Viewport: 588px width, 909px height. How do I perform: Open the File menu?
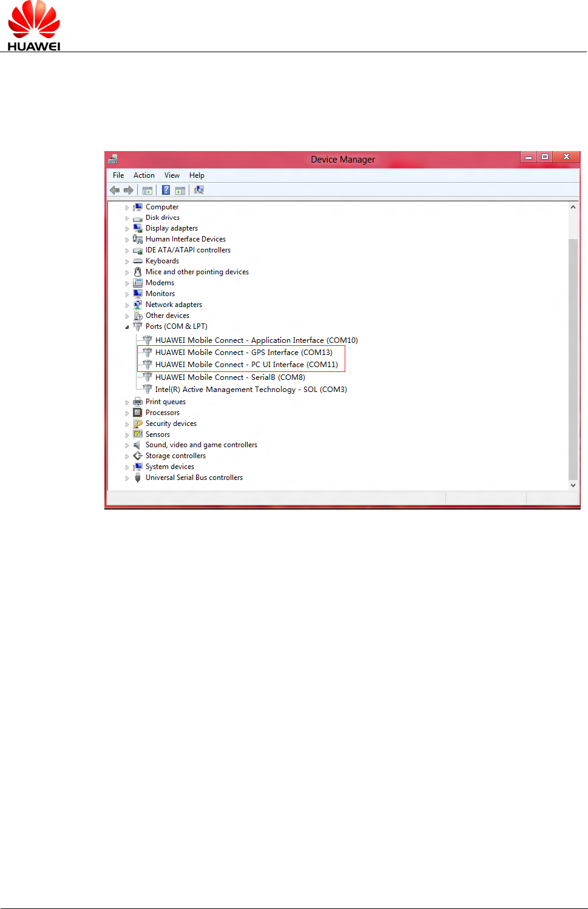click(118, 175)
